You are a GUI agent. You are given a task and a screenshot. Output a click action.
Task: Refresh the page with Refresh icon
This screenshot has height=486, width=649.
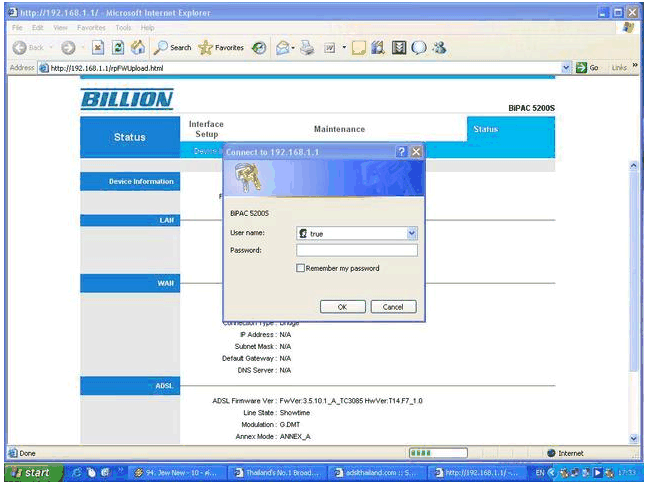(118, 48)
